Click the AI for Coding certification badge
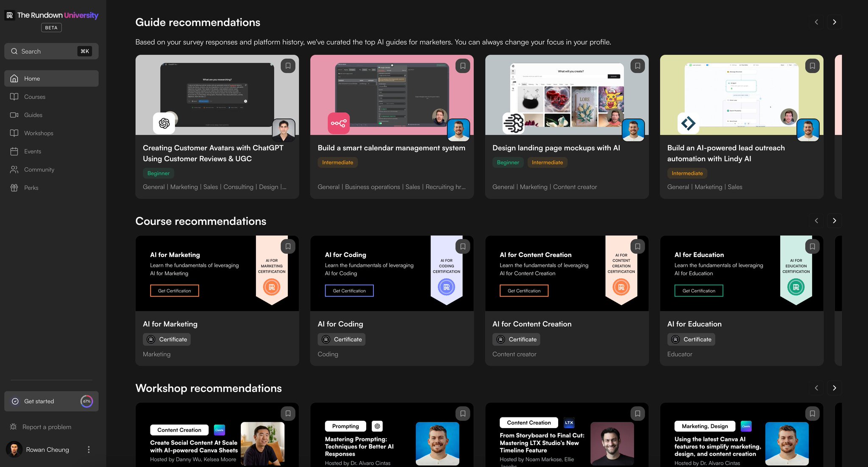Viewport: 868px width, 467px height. [446, 287]
